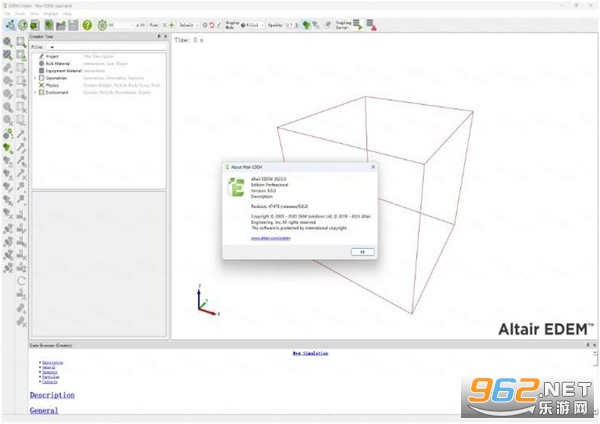
Task: Select Physics in the Creator Tree
Action: point(52,85)
